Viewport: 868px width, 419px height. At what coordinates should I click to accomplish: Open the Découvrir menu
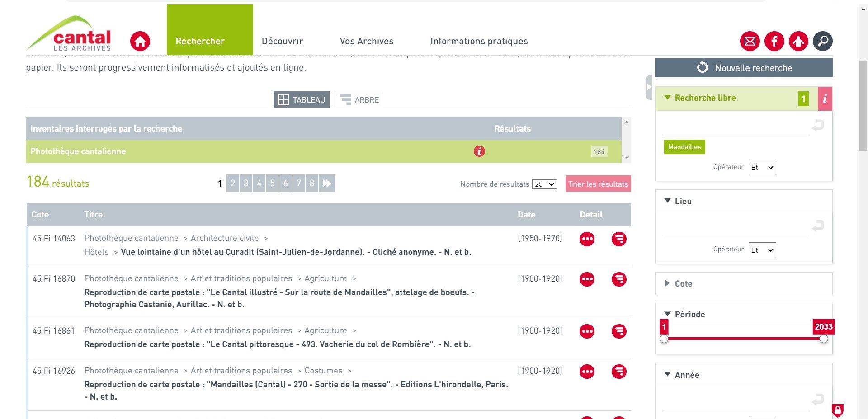click(x=282, y=41)
